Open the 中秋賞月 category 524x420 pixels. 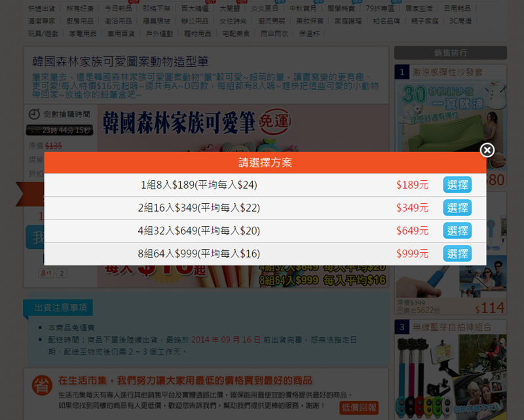tap(303, 9)
